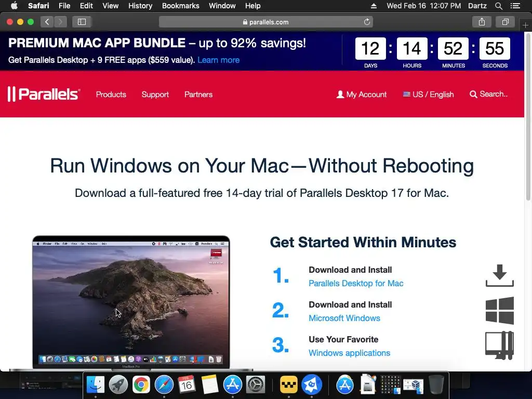Viewport: 532px width, 399px height.
Task: Open the yellow taxi app in Dock
Action: [289, 384]
